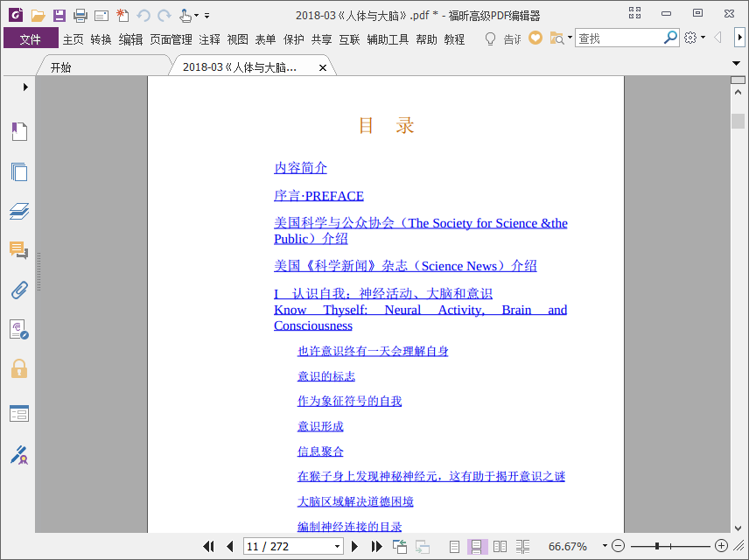The width and height of the screenshot is (749, 560).
Task: Open the 序言·PREFACE link
Action: click(x=318, y=196)
